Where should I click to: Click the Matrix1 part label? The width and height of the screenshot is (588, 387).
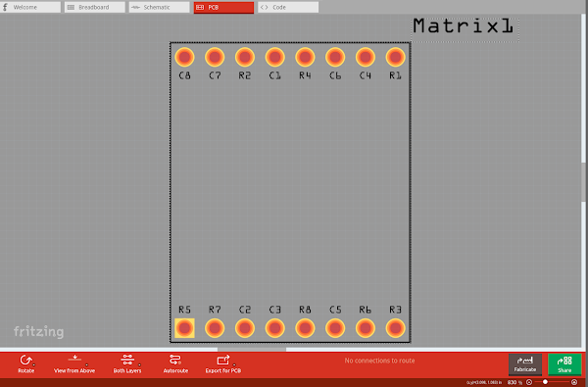pos(464,25)
